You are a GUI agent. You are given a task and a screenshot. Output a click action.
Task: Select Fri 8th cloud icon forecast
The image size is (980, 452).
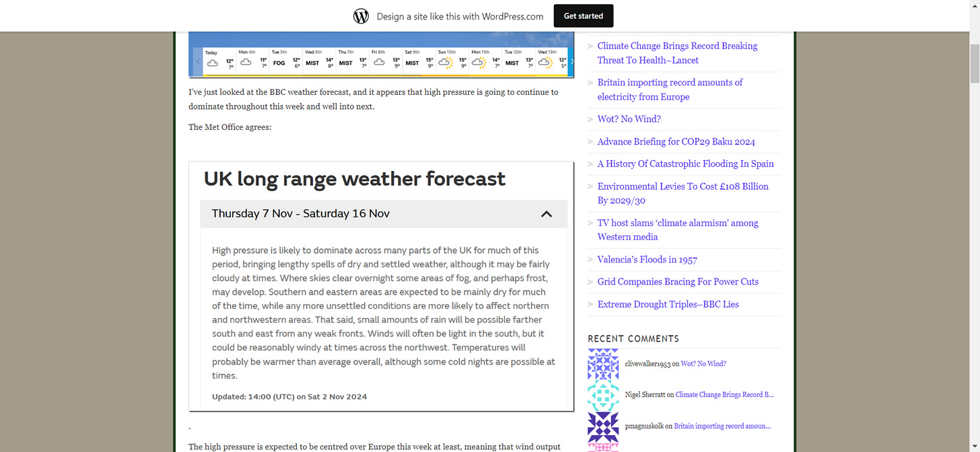[x=379, y=63]
